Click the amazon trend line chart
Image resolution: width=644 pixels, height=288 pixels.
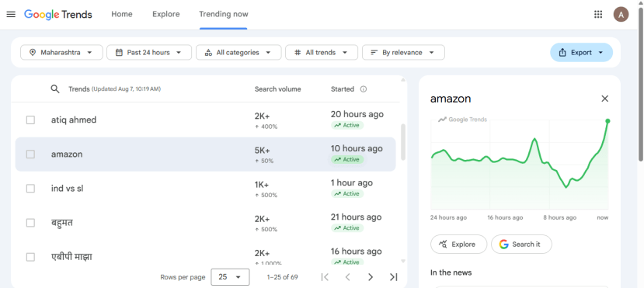(520, 164)
